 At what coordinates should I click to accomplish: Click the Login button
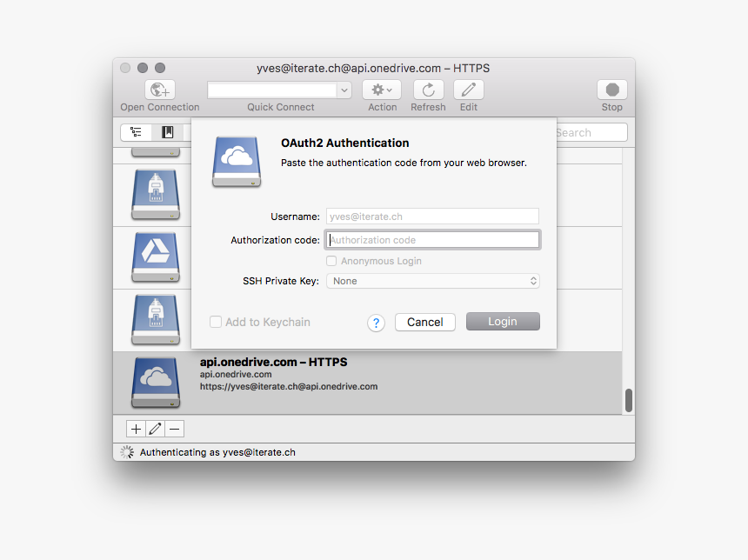point(503,322)
